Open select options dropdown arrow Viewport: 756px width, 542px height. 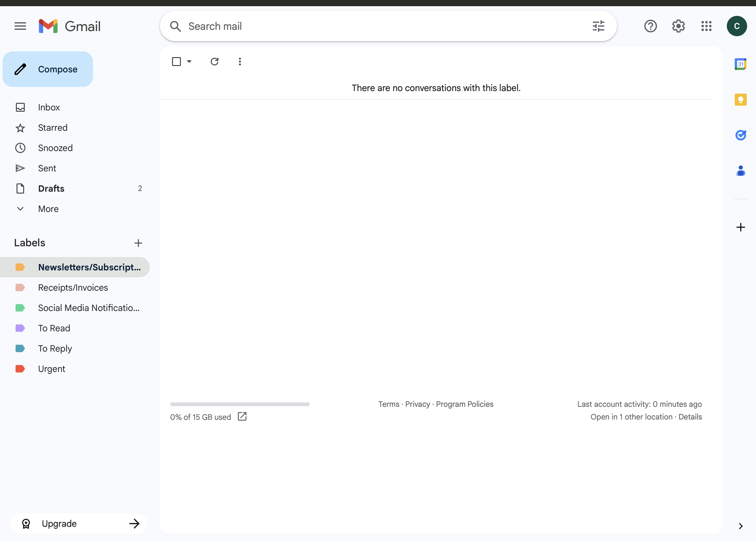(189, 61)
